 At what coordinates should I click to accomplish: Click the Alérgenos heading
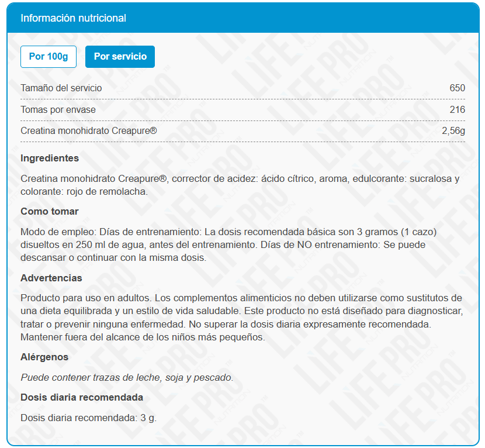(44, 357)
